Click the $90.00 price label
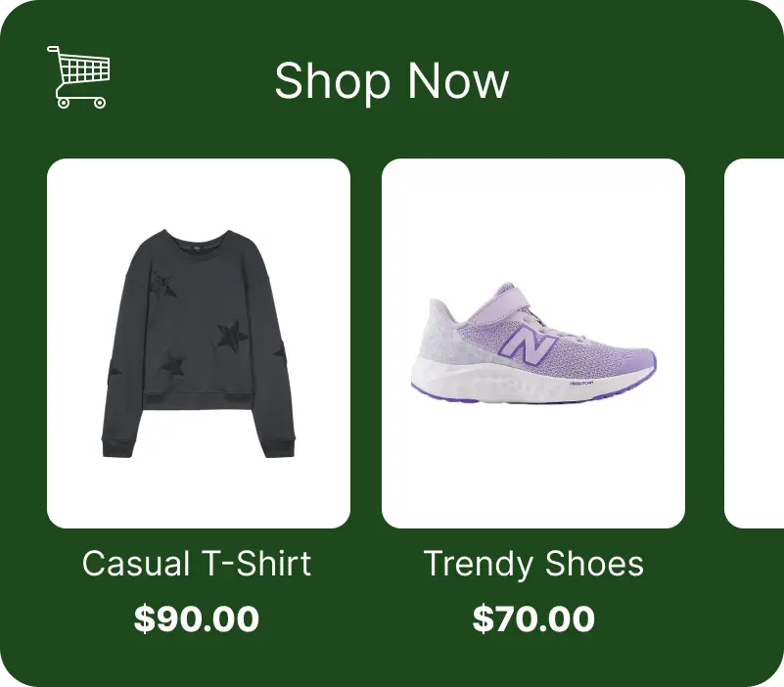The height and width of the screenshot is (687, 784). (197, 619)
